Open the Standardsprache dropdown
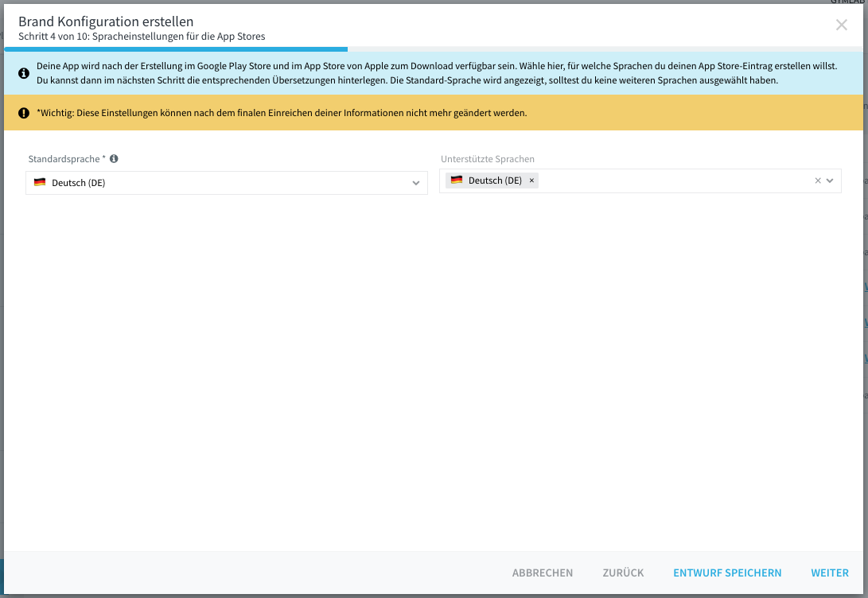This screenshot has height=598, width=868. pyautogui.click(x=227, y=183)
